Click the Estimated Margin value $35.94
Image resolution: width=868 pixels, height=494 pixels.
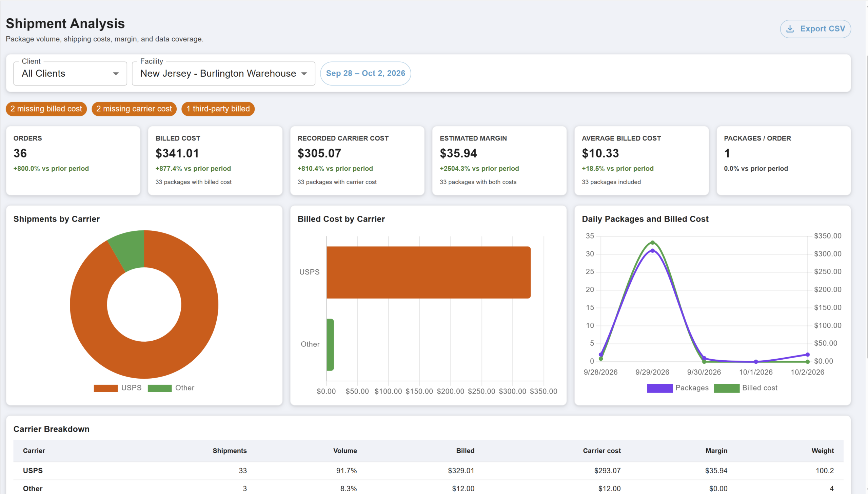(458, 153)
